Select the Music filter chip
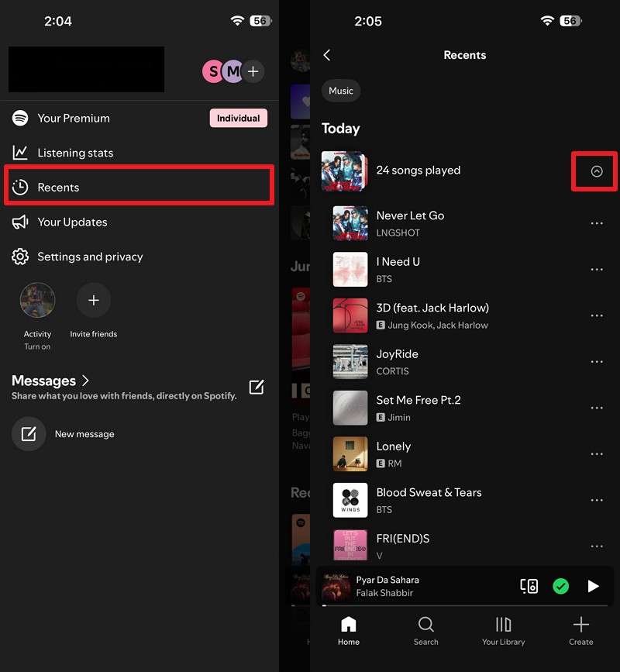This screenshot has height=672, width=620. (x=341, y=91)
